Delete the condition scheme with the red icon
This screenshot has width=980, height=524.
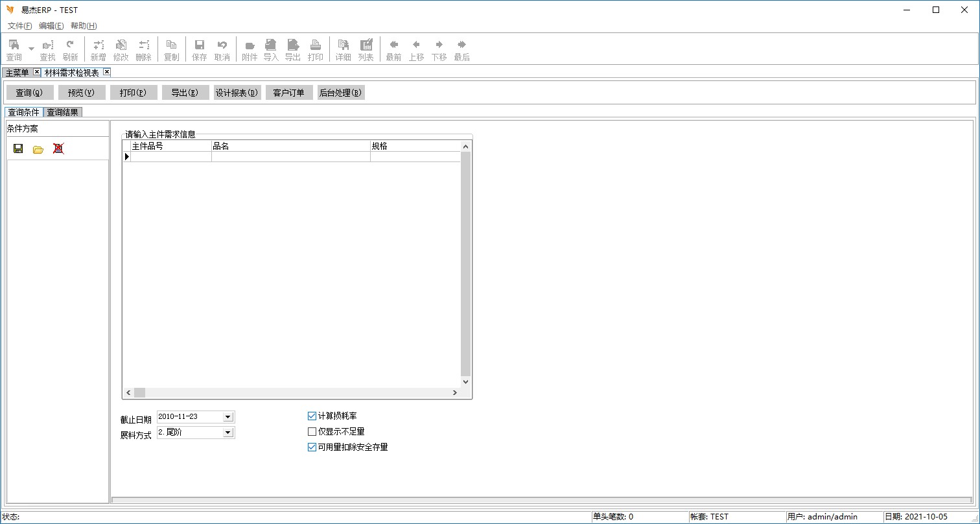[58, 149]
